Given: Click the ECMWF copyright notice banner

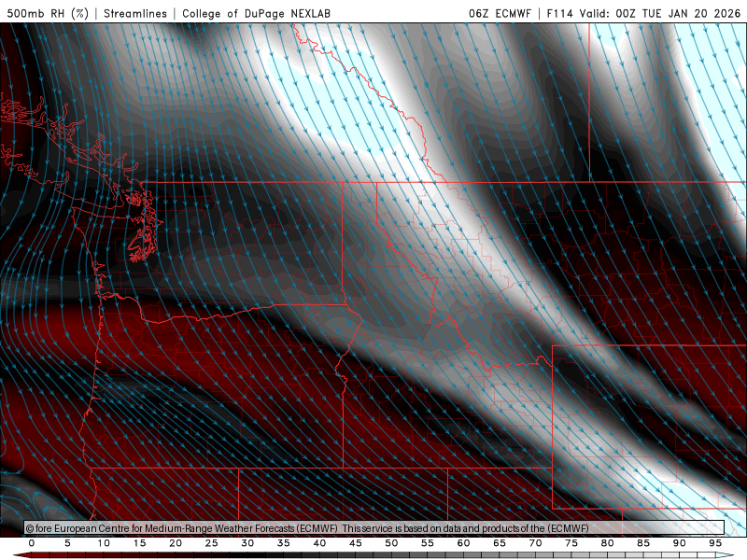Looking at the screenshot, I should tap(374, 528).
